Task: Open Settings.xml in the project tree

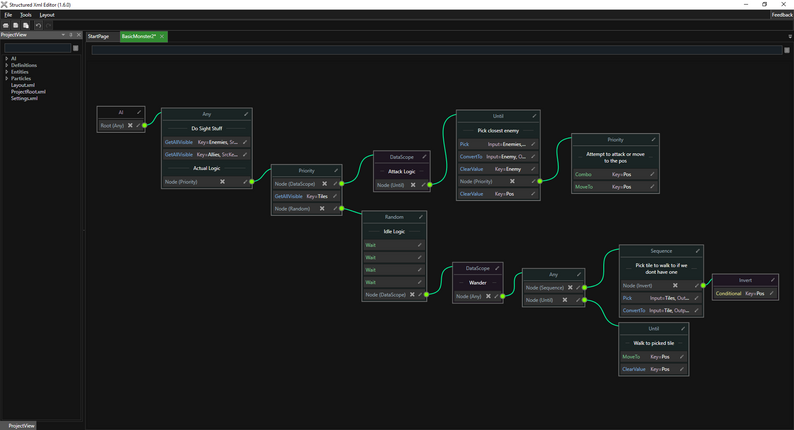Action: (x=24, y=98)
